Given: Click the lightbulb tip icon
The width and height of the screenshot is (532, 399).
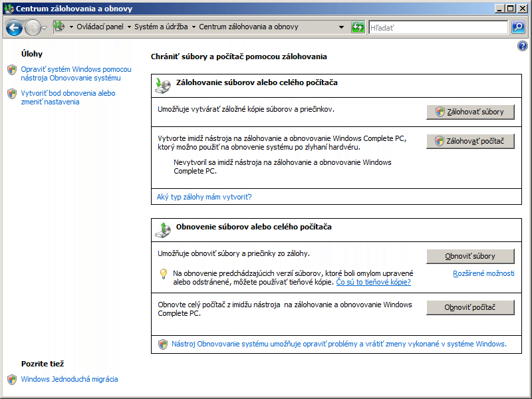Looking at the screenshot, I should click(x=164, y=274).
